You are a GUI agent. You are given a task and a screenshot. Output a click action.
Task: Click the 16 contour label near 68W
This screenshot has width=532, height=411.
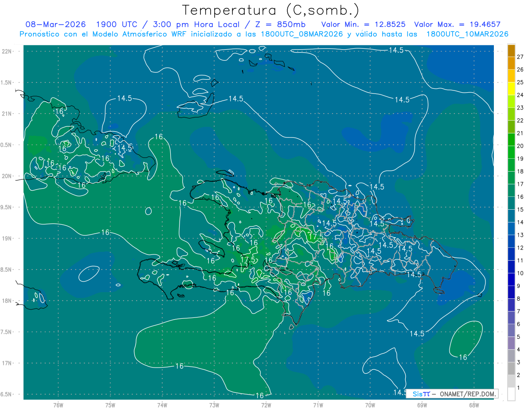tap(463, 357)
